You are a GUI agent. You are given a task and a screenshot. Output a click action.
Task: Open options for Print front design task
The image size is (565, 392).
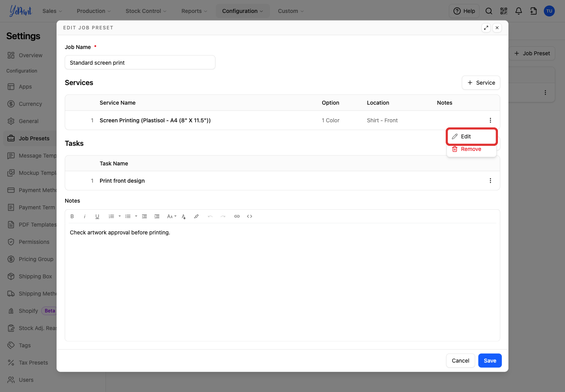coord(490,181)
